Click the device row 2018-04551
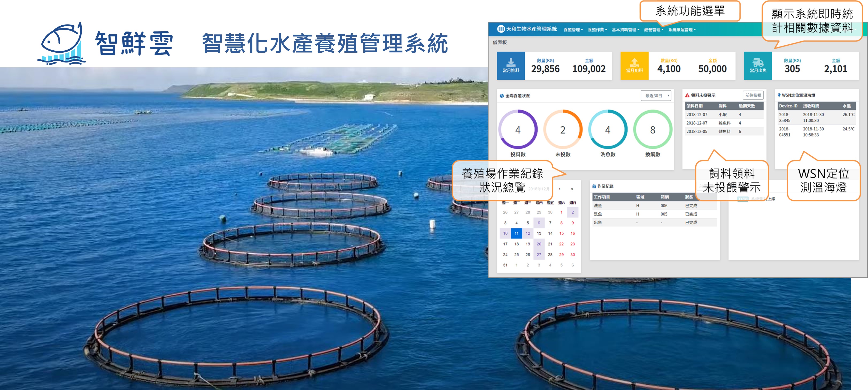Image resolution: width=868 pixels, height=390 pixels. (817, 132)
